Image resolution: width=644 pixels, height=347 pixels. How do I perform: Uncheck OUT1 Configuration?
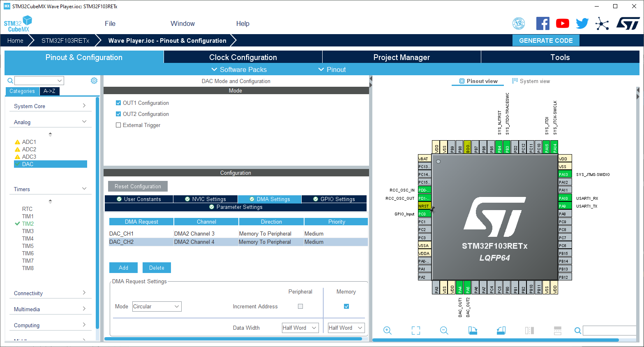(118, 103)
